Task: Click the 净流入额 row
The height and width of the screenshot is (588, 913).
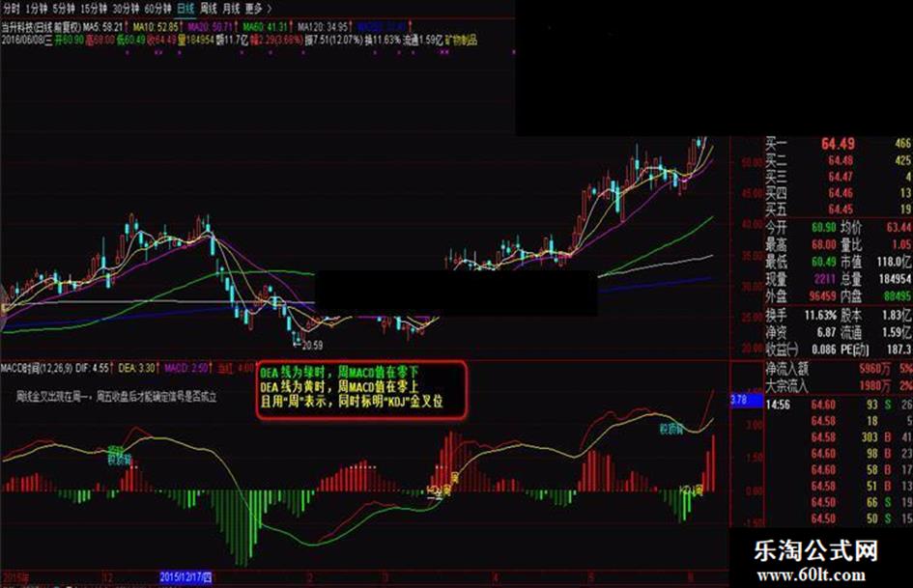Action: 839,369
